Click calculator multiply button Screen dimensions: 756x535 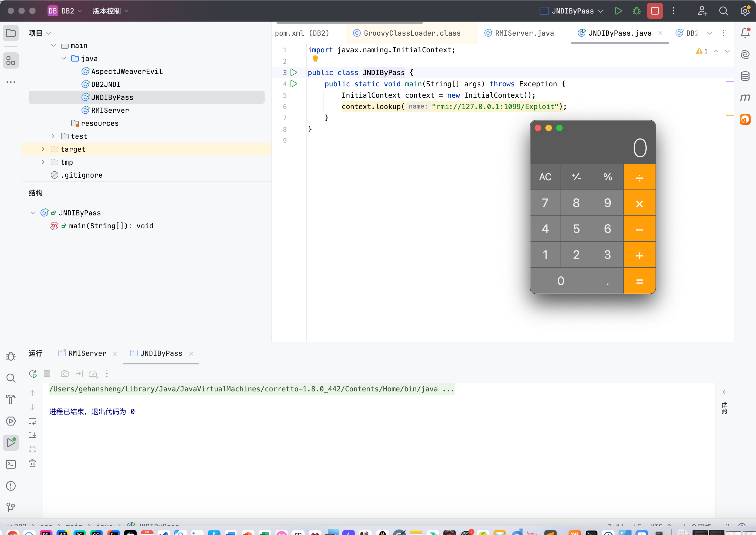click(639, 203)
